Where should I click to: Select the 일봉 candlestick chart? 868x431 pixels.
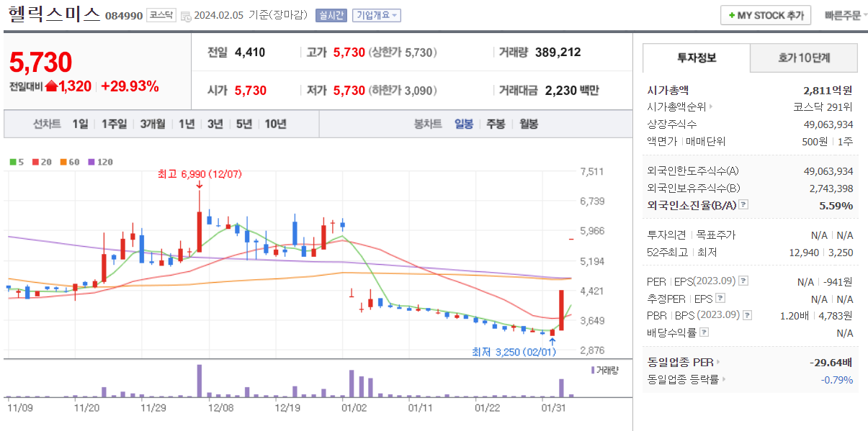pyautogui.click(x=464, y=124)
